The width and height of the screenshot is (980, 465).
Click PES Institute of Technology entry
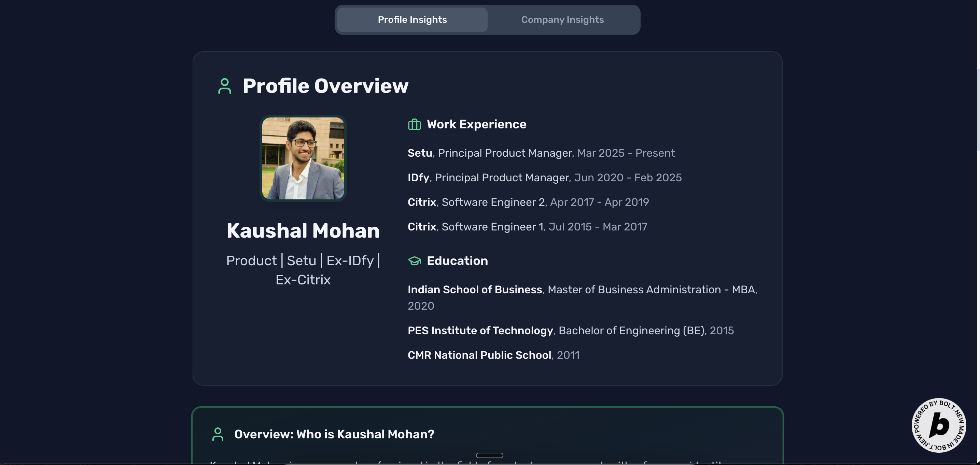pos(480,331)
